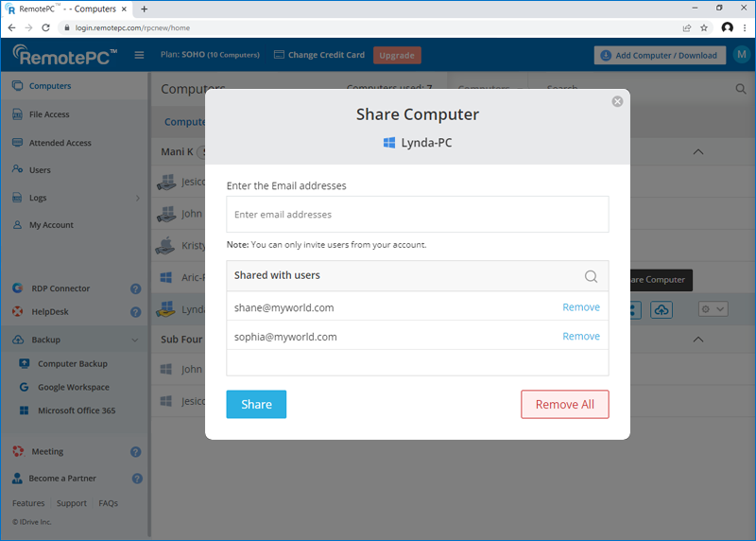The image size is (756, 541).
Task: Open File Access from the sidebar
Action: pyautogui.click(x=49, y=114)
